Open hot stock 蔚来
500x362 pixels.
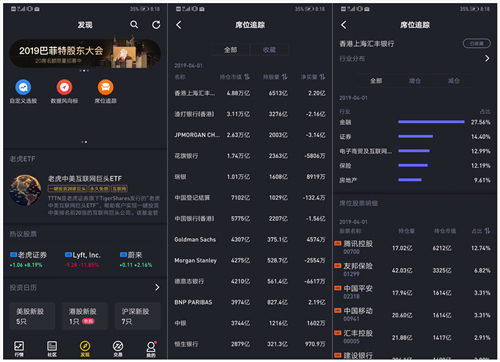pyautogui.click(x=136, y=259)
